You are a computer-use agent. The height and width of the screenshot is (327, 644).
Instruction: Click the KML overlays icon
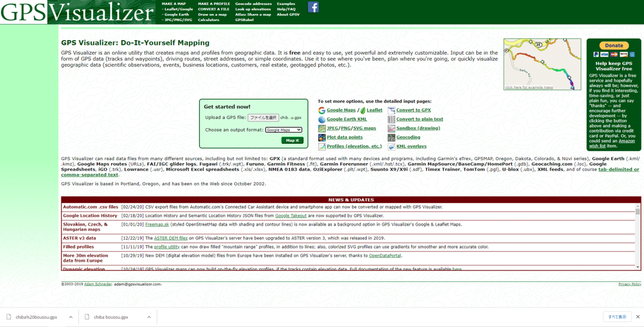coord(391,146)
